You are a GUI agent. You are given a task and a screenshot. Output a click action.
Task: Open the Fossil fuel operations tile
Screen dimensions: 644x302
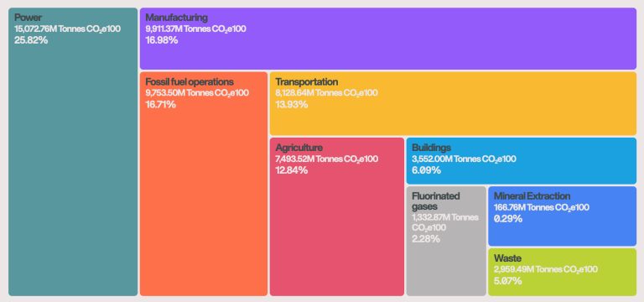[204, 184]
